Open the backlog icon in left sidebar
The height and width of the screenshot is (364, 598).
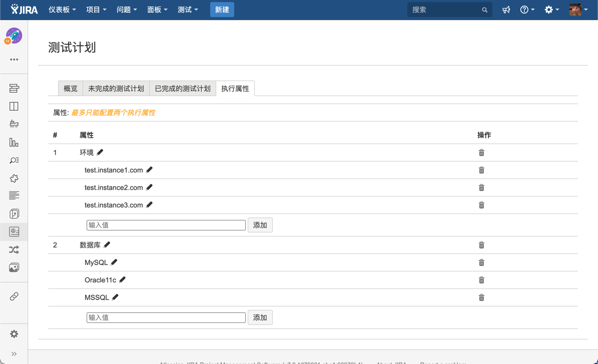(x=14, y=88)
